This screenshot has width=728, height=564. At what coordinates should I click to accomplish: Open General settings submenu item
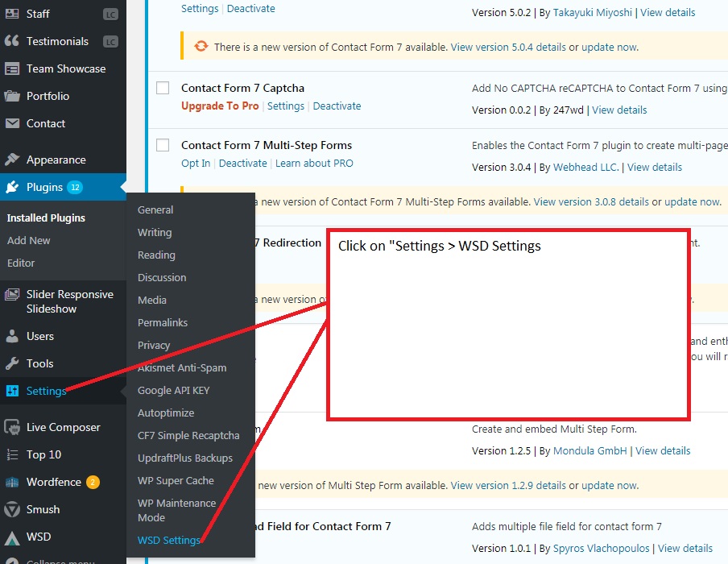coord(155,210)
